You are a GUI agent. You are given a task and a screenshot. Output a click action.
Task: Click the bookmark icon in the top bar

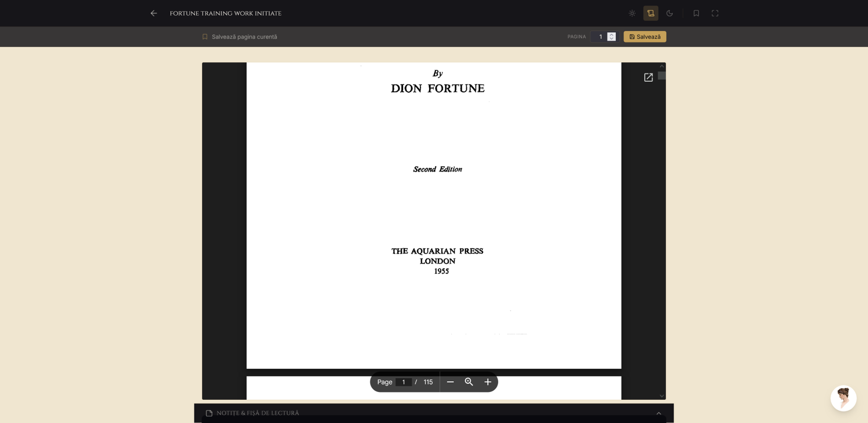[696, 13]
